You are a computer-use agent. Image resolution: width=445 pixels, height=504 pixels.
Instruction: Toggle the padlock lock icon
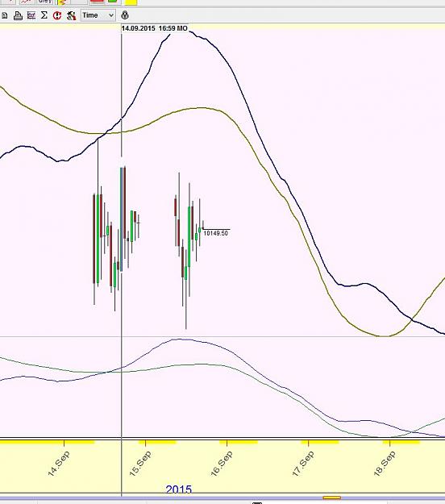[125, 15]
